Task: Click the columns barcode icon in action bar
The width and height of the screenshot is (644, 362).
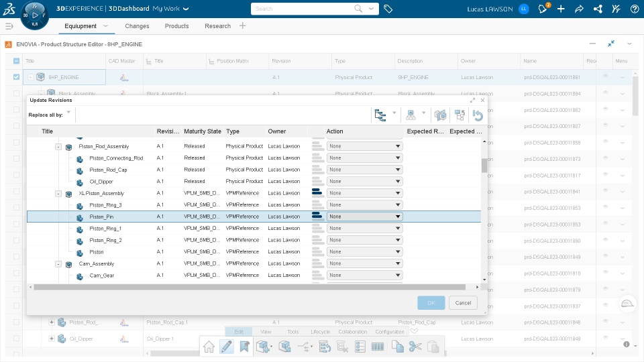Action: [x=378, y=347]
